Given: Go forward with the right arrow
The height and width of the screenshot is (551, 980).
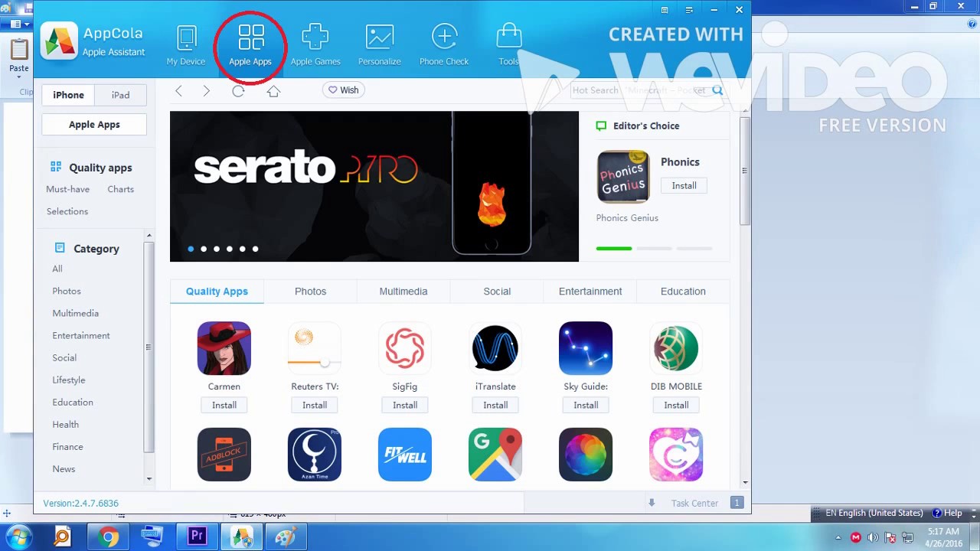Looking at the screenshot, I should [x=207, y=90].
